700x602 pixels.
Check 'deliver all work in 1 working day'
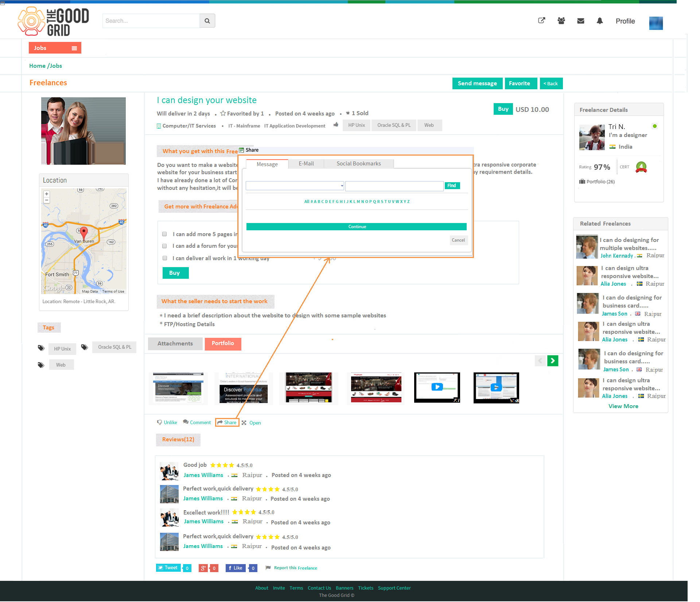click(x=164, y=258)
